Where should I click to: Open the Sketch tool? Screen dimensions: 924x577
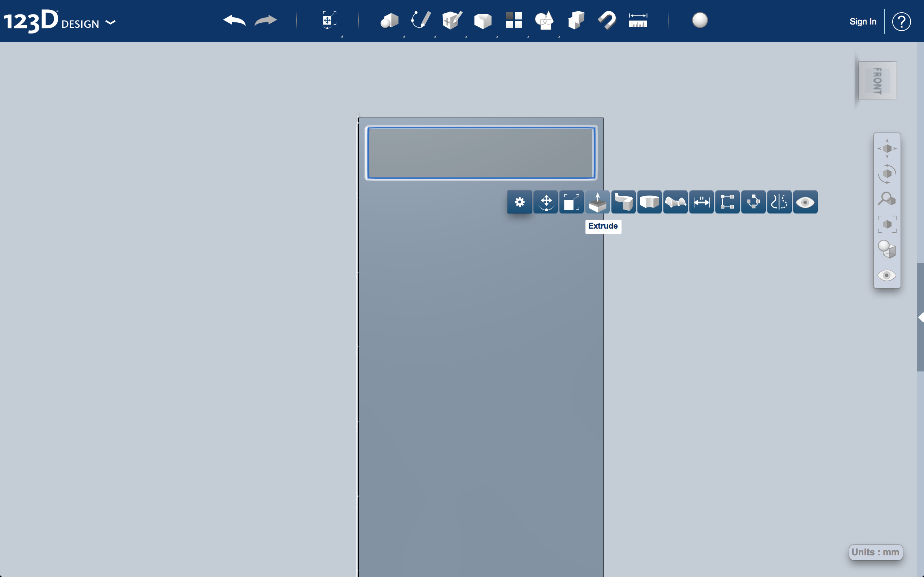(x=420, y=21)
